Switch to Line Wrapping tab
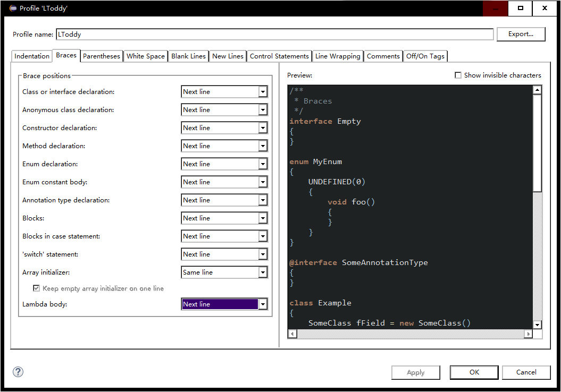Image resolution: width=561 pixels, height=392 pixels. [x=338, y=56]
